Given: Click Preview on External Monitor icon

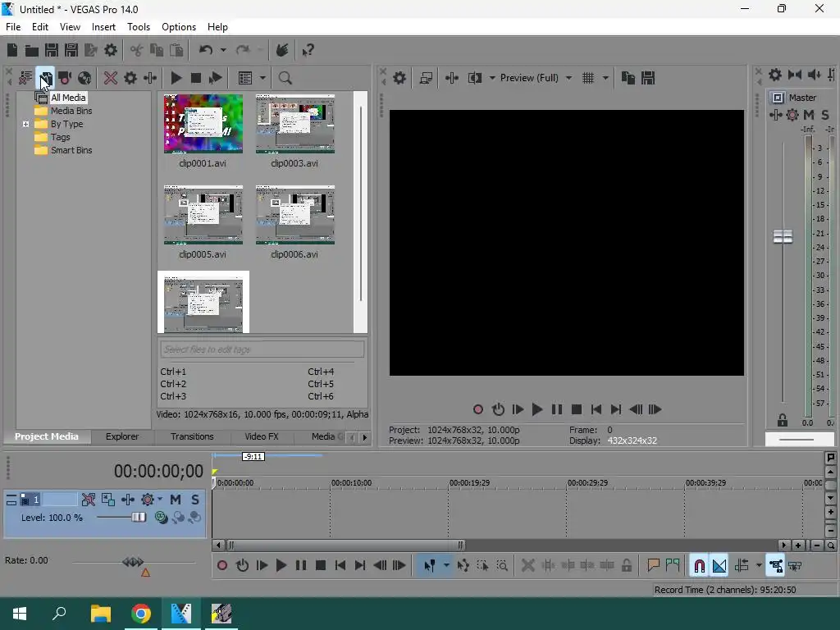Looking at the screenshot, I should 426,78.
